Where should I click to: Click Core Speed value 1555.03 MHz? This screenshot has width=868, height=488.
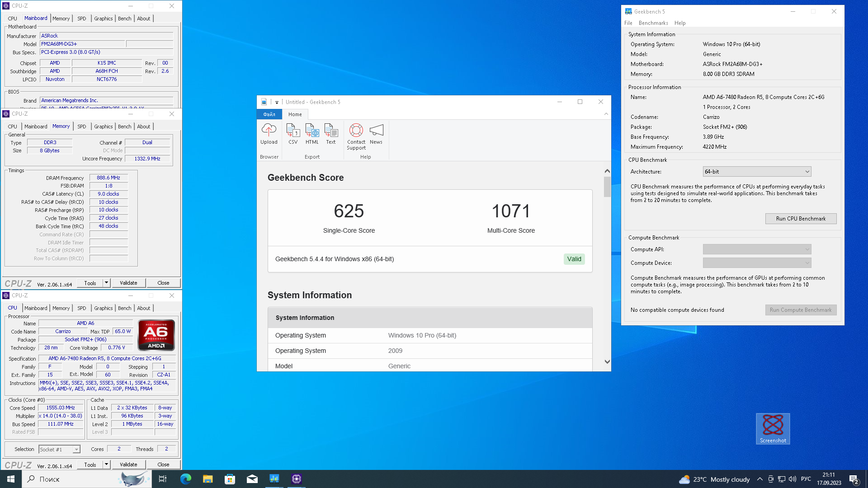coord(61,408)
